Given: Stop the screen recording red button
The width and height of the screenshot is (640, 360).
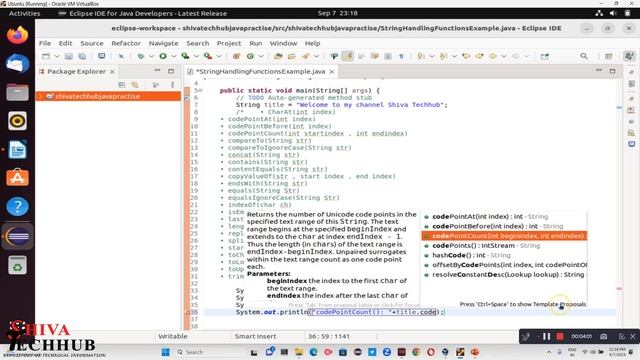Looking at the screenshot, I should click(560, 336).
